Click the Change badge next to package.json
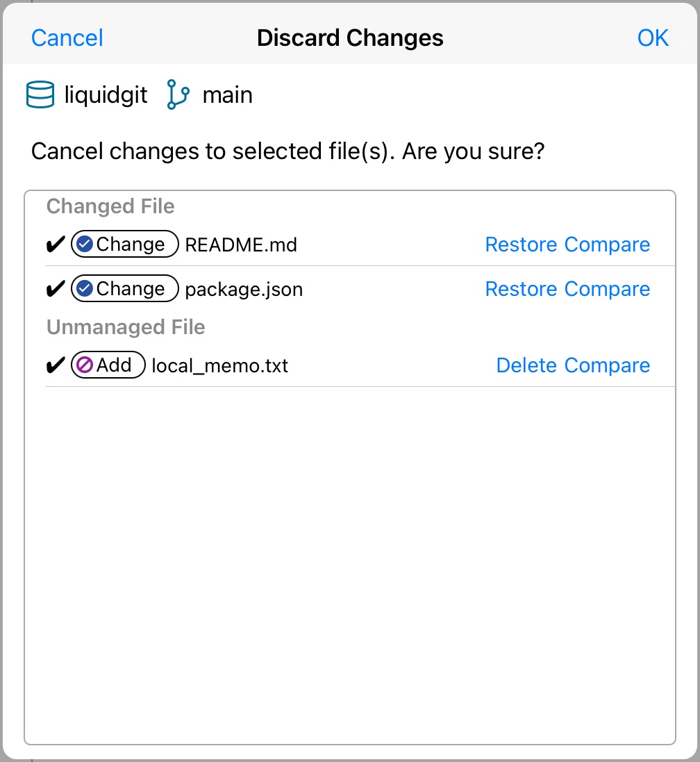Screen dimensions: 700x762 pyautogui.click(x=124, y=289)
